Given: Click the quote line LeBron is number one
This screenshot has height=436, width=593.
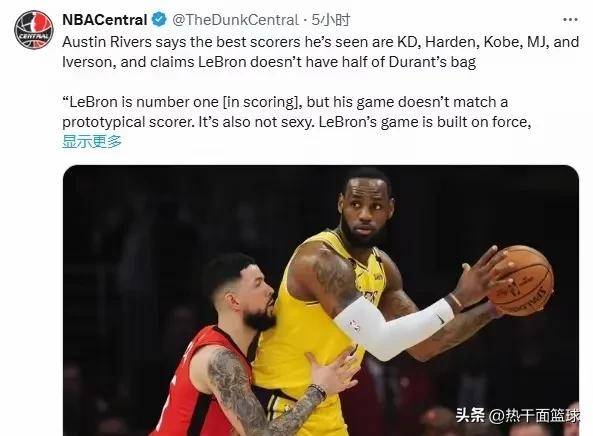Looking at the screenshot, I should [x=285, y=102].
